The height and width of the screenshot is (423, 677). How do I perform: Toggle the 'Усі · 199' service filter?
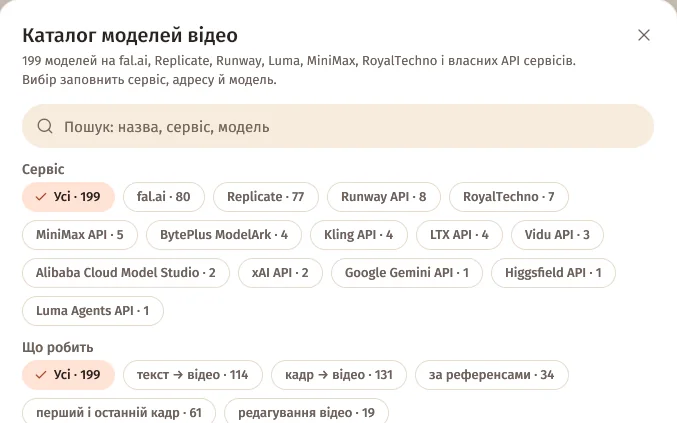pyautogui.click(x=68, y=197)
